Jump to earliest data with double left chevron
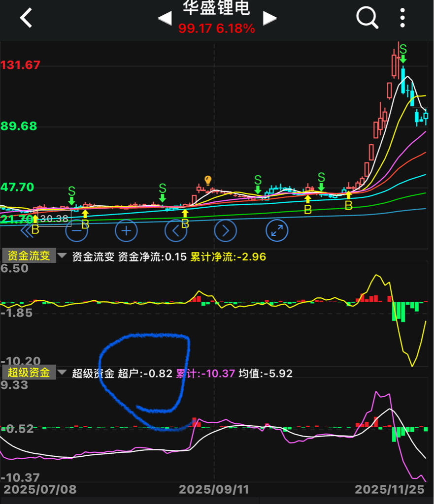 pyautogui.click(x=27, y=231)
